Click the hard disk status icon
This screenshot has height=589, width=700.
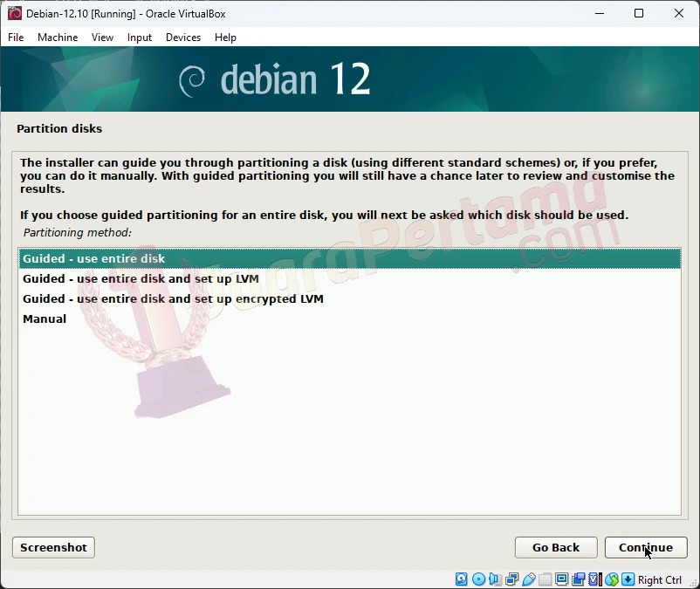point(460,579)
